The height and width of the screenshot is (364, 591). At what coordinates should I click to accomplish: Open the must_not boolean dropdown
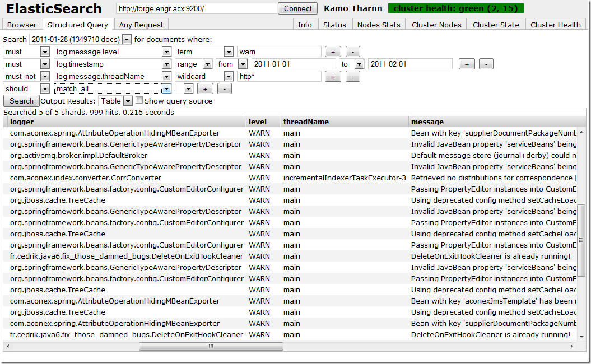tap(26, 77)
